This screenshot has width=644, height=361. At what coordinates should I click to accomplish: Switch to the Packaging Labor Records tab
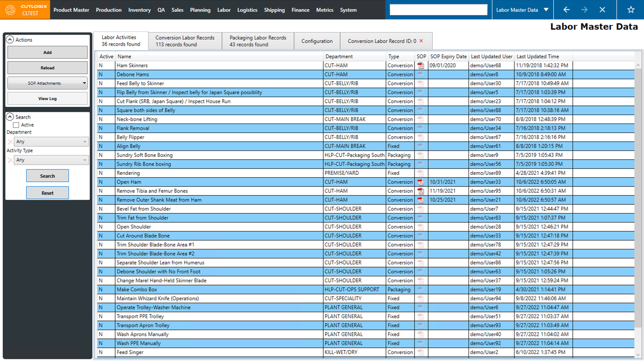click(258, 41)
